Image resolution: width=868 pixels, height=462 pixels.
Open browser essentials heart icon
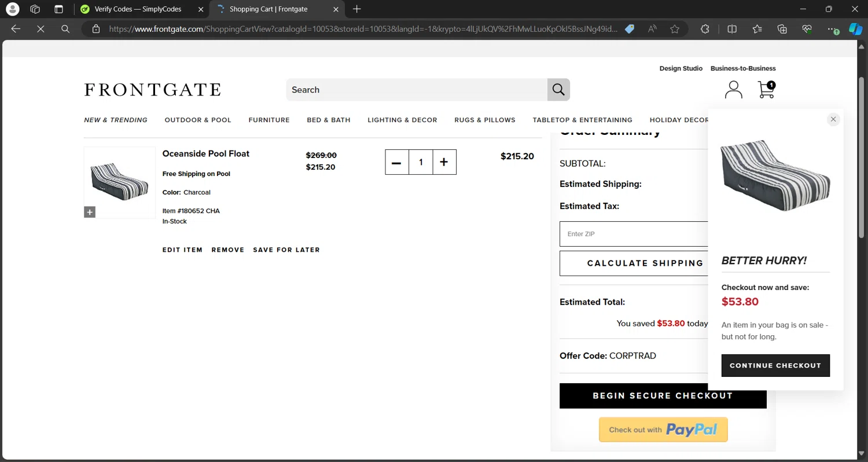(807, 29)
